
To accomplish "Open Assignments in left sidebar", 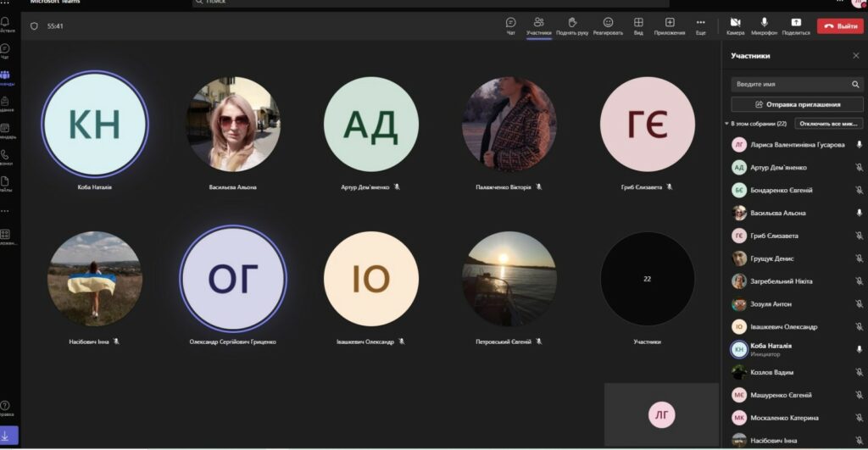I will (6, 104).
